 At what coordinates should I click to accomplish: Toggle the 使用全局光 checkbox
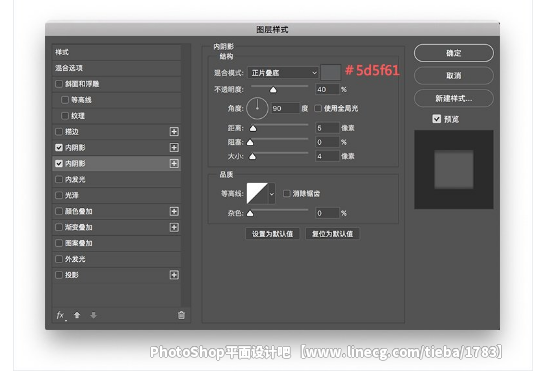(x=318, y=108)
